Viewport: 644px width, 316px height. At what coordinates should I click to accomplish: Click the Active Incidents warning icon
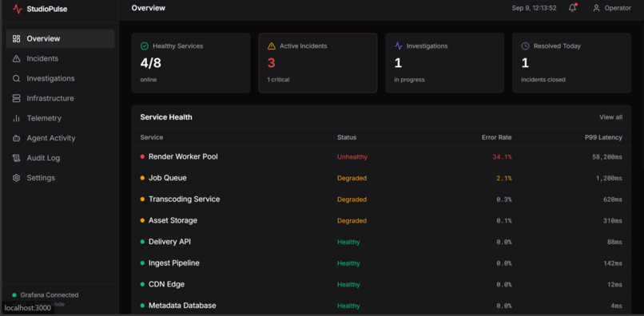pyautogui.click(x=272, y=46)
